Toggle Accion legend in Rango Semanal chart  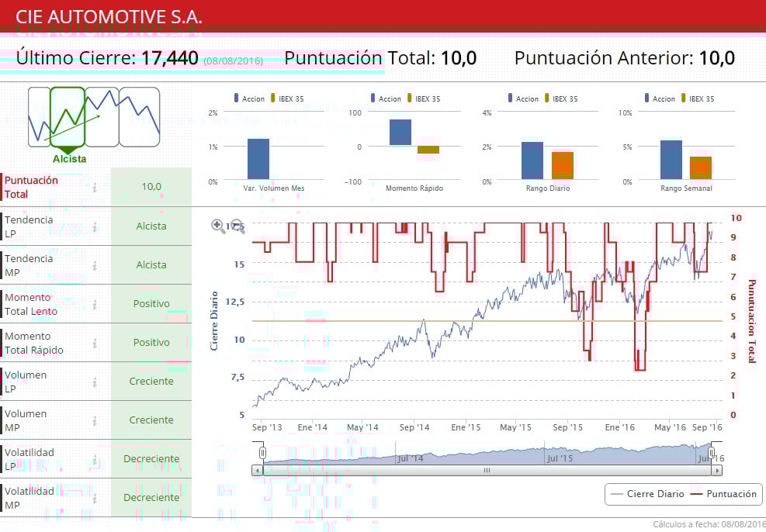coord(660,98)
